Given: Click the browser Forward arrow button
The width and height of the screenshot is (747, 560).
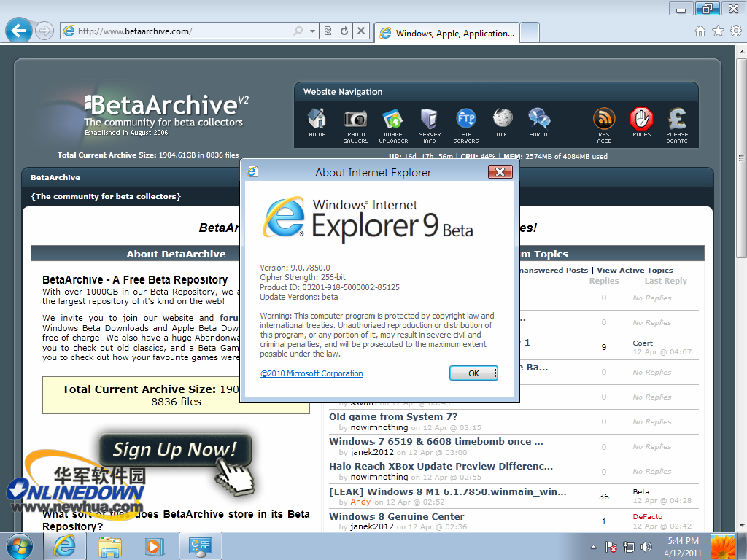Looking at the screenshot, I should coord(44,31).
